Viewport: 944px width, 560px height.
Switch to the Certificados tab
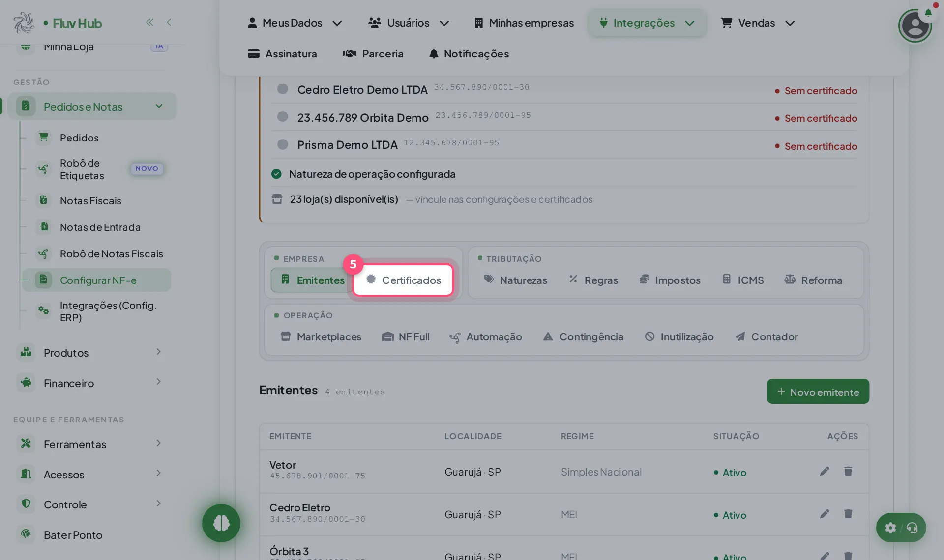point(403,280)
